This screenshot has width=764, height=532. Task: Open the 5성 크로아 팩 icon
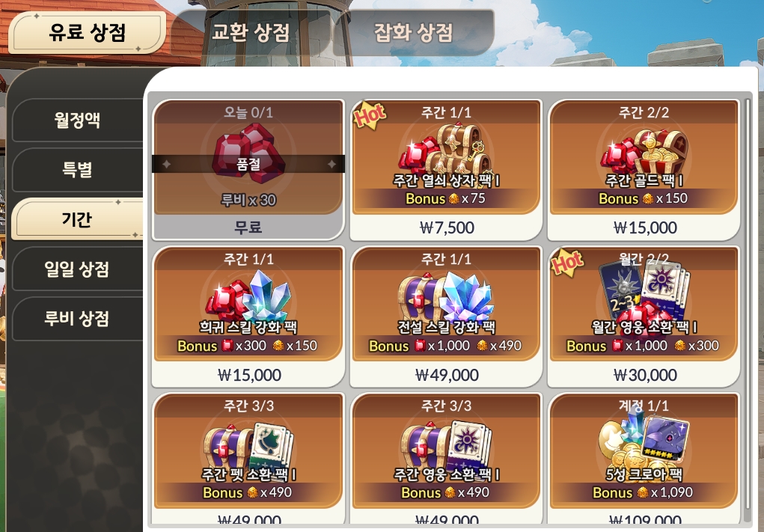(x=644, y=438)
